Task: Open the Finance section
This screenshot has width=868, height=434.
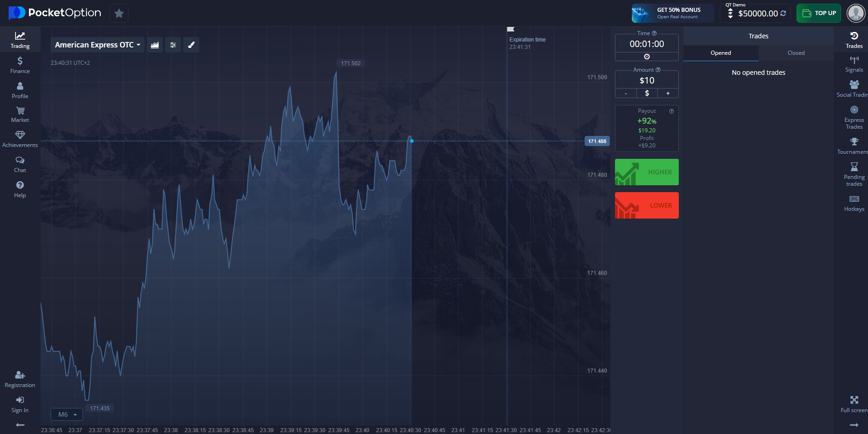Action: (20, 65)
